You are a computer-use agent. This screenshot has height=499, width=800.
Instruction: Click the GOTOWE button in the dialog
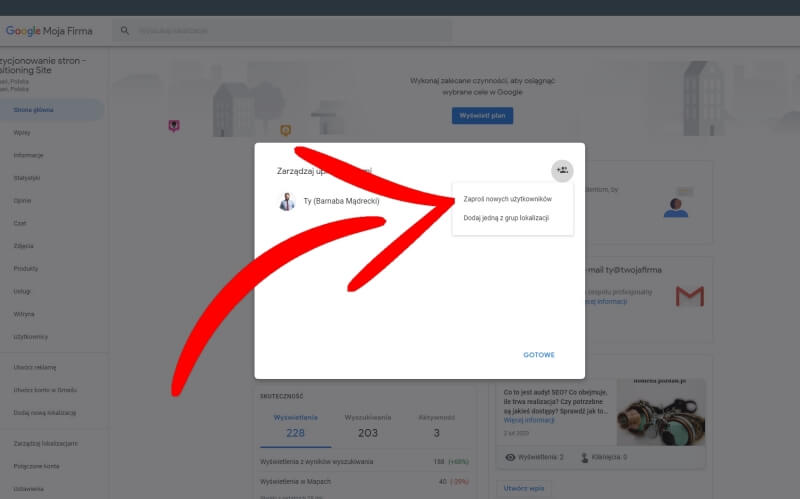coord(539,355)
